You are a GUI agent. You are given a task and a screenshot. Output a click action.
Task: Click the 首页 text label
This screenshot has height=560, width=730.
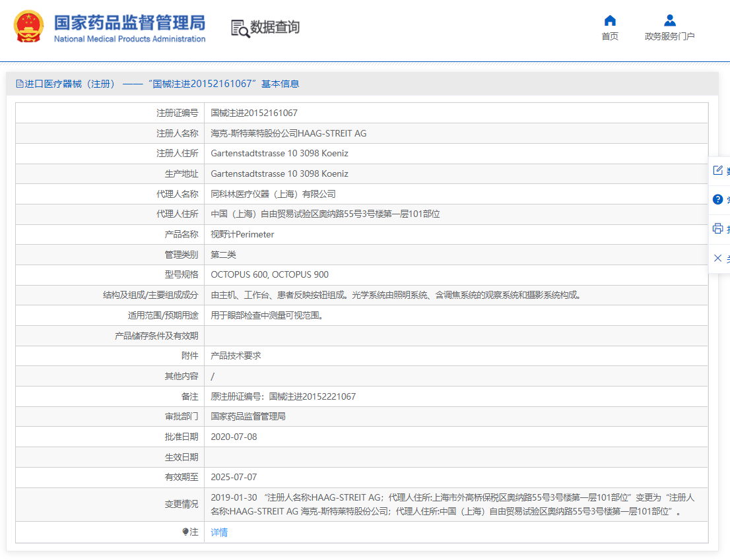click(x=610, y=36)
